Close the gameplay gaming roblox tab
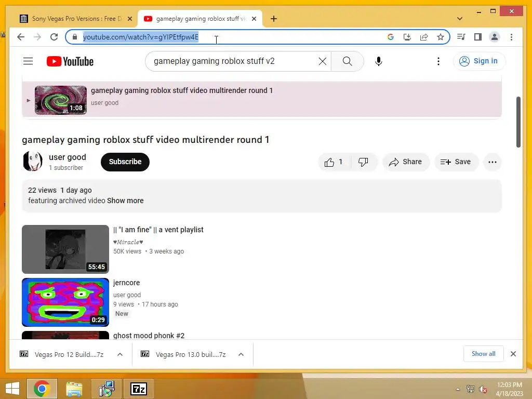 coord(254,19)
